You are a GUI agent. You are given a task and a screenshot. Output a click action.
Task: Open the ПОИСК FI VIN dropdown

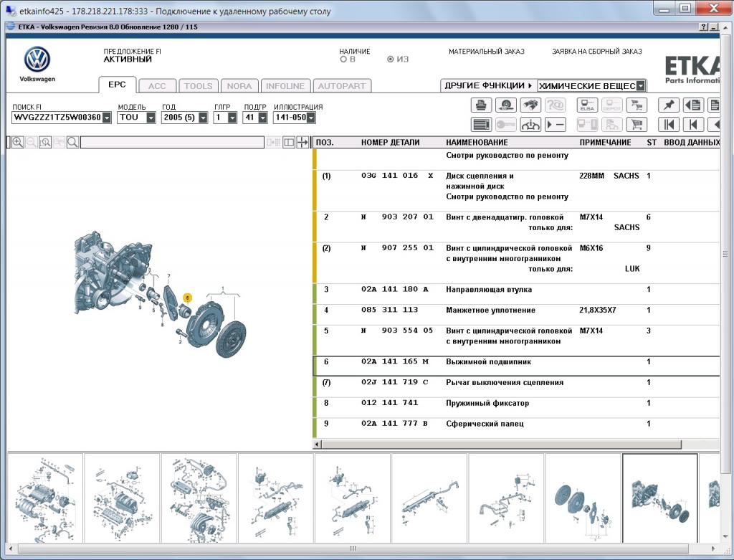click(x=107, y=118)
